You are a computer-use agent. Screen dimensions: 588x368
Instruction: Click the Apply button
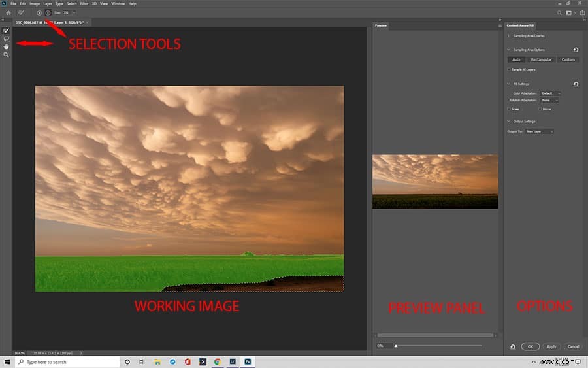[x=551, y=346]
